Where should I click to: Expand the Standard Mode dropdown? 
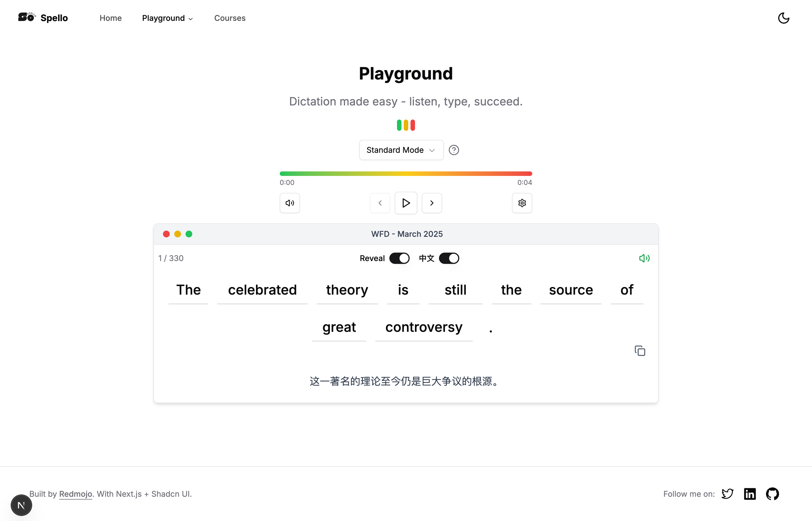click(x=401, y=150)
